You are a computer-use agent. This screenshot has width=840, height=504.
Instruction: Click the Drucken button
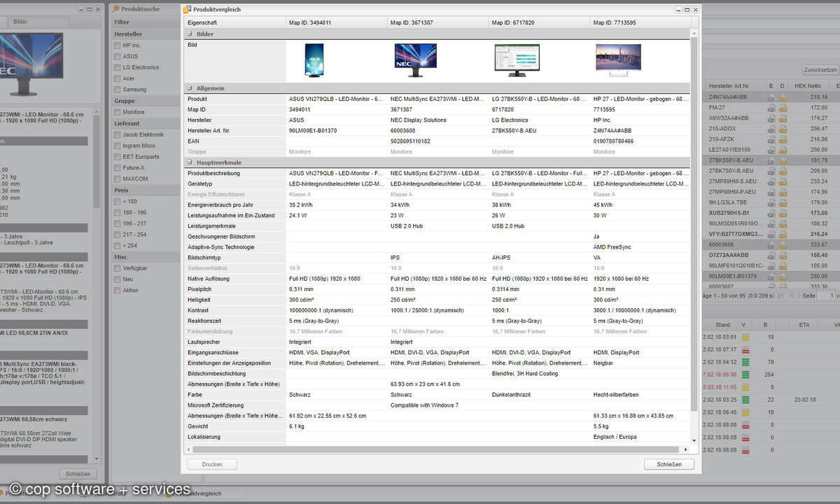click(x=212, y=464)
